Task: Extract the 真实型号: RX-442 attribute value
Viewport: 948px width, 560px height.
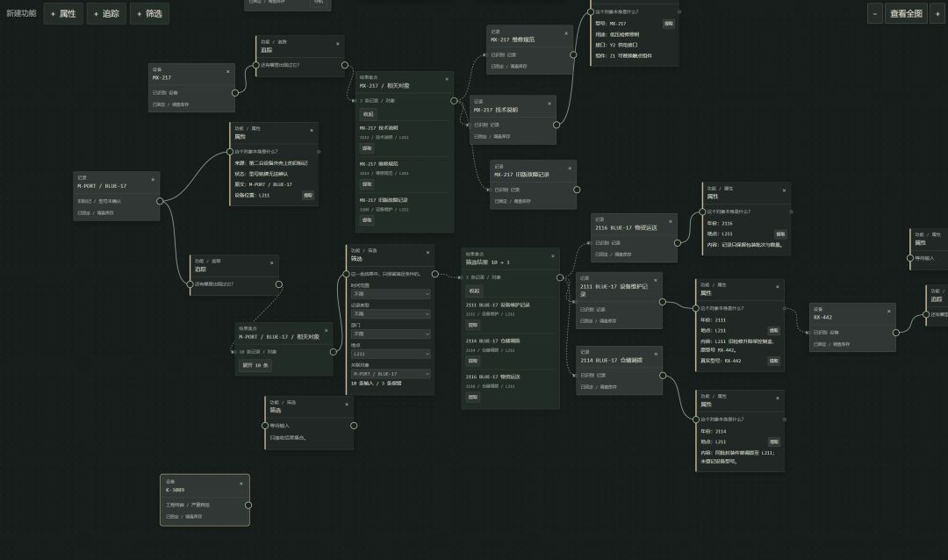Action: point(774,361)
